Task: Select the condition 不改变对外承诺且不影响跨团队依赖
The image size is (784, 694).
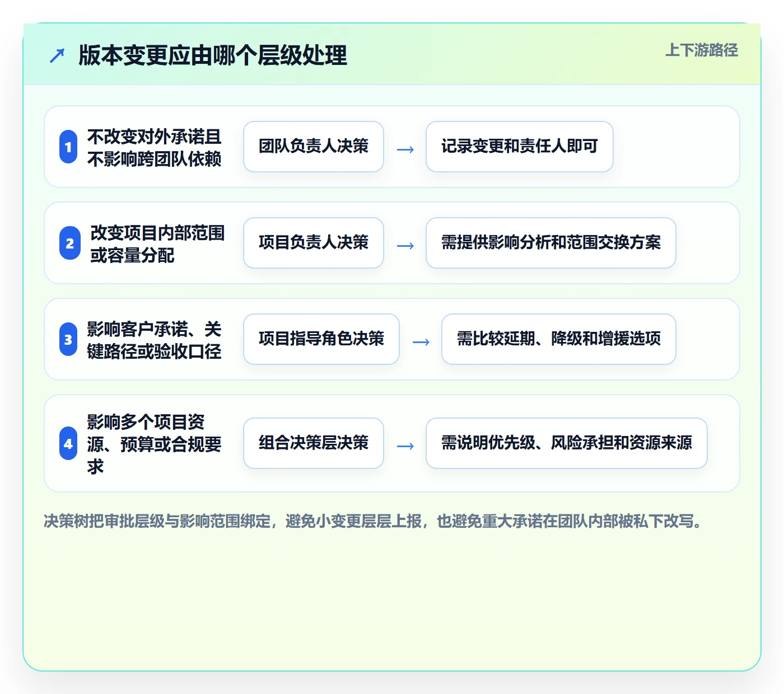Action: click(155, 148)
